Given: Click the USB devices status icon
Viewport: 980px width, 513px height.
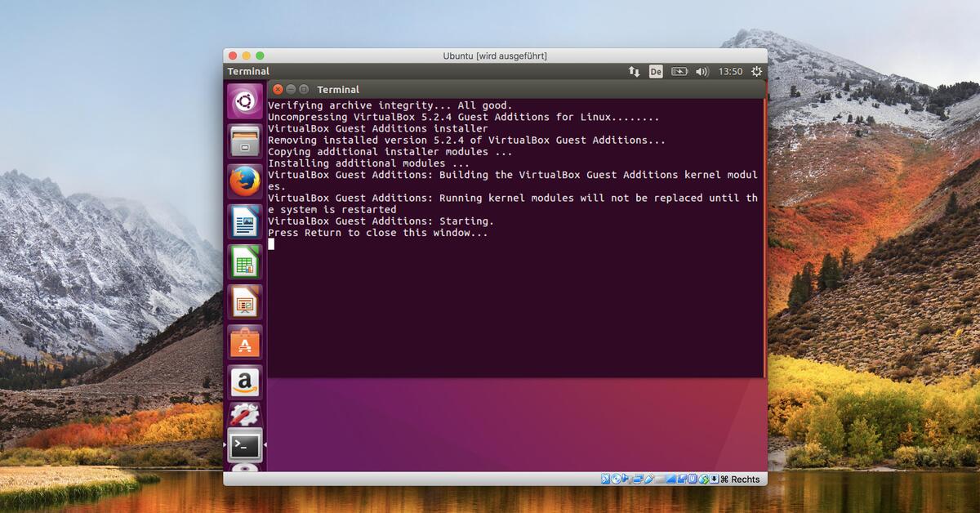Looking at the screenshot, I should pos(649,480).
